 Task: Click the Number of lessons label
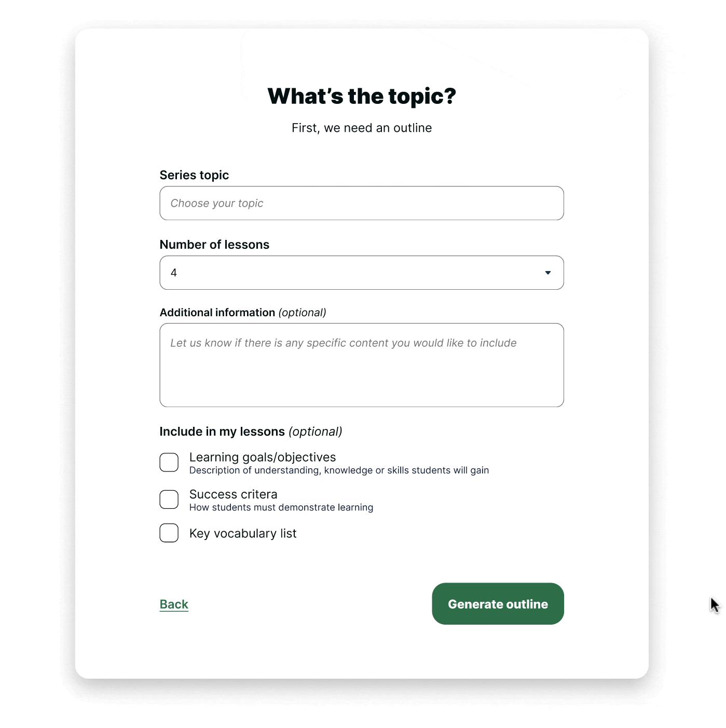[x=214, y=245]
